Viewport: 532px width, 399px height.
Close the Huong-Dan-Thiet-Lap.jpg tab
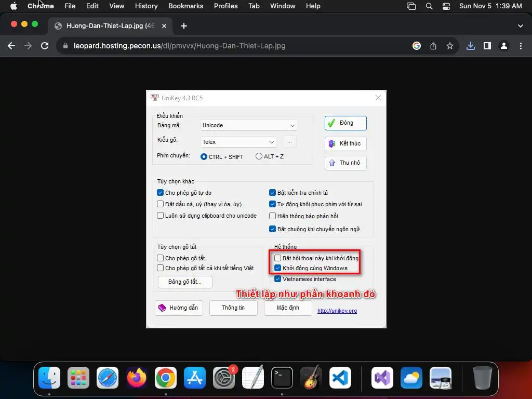(x=164, y=26)
